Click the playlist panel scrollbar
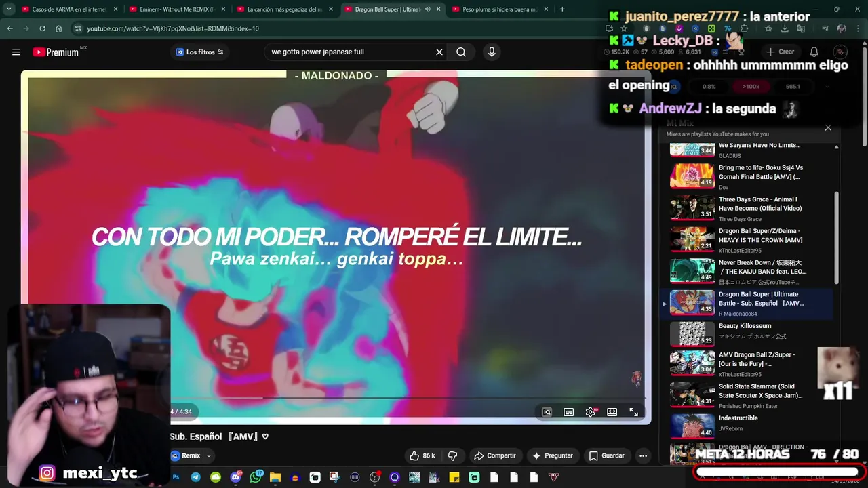Screen dimensions: 868x488 [x=836, y=237]
